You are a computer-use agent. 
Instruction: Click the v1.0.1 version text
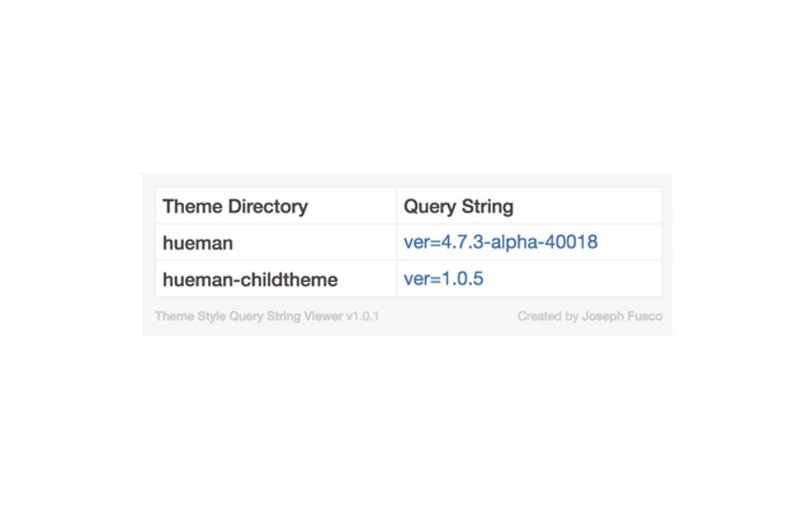pos(364,315)
